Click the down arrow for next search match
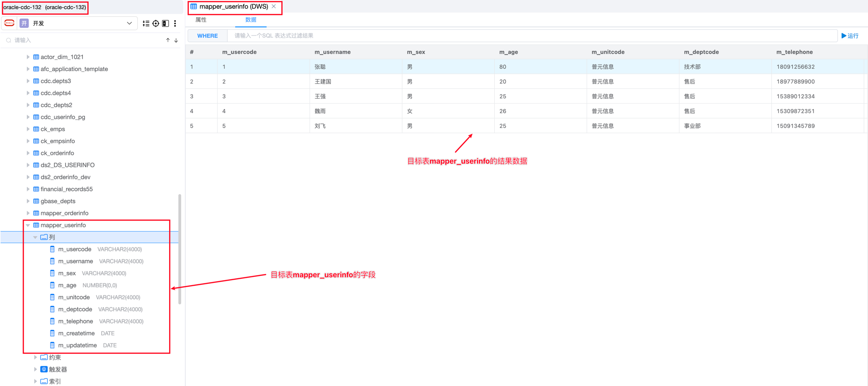Viewport: 868px width, 386px height. 176,40
